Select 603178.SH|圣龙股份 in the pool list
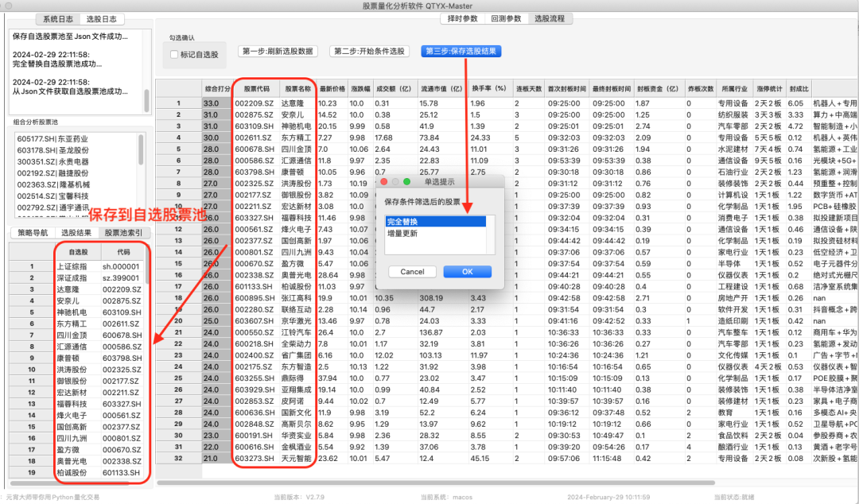The height and width of the screenshot is (504, 859). point(52,151)
